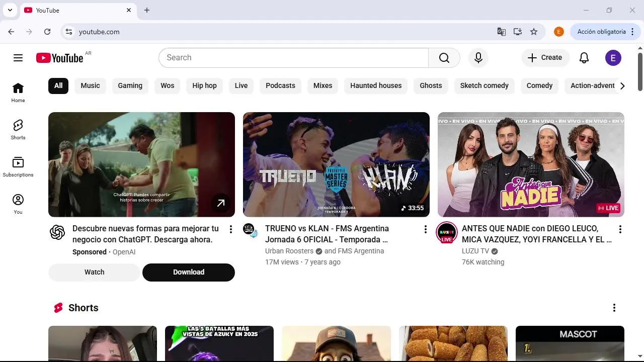Select the Haunted houses chip
This screenshot has width=644, height=362.
(376, 85)
